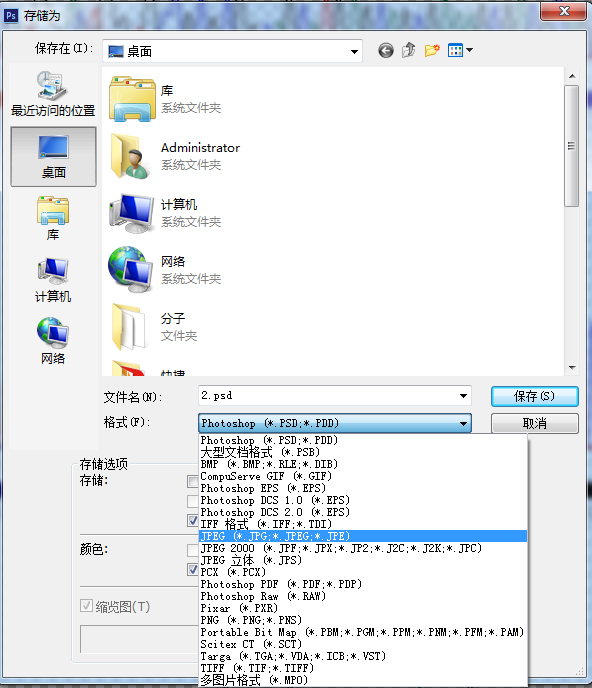Viewport: 592px width, 688px height.
Task: Choose CompuServe GIF format
Action: (x=363, y=476)
